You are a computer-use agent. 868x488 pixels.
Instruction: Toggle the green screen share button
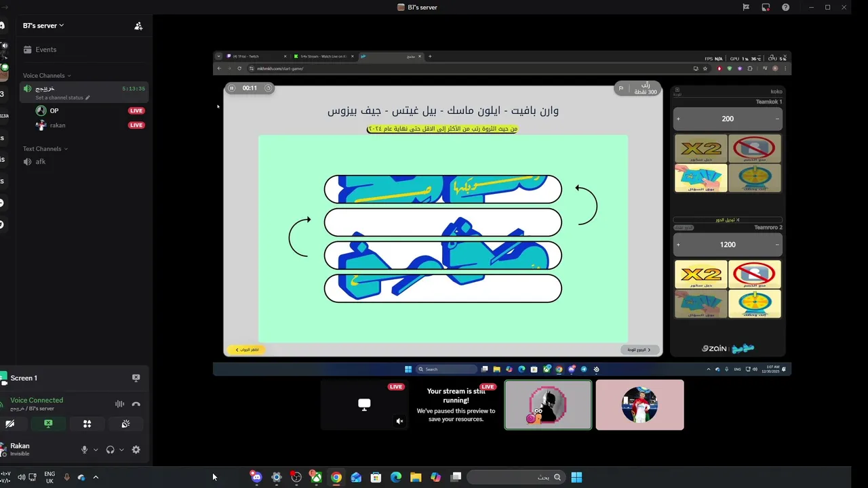48,424
